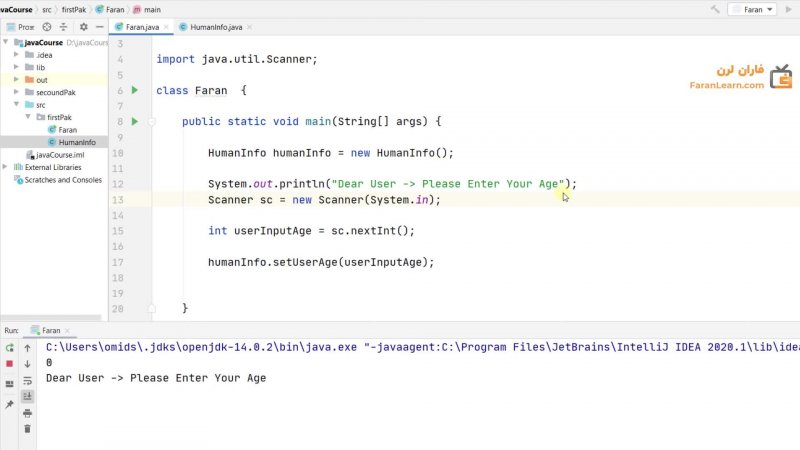Image resolution: width=800 pixels, height=450 pixels.
Task: Open Project panel settings gear
Action: (83, 26)
